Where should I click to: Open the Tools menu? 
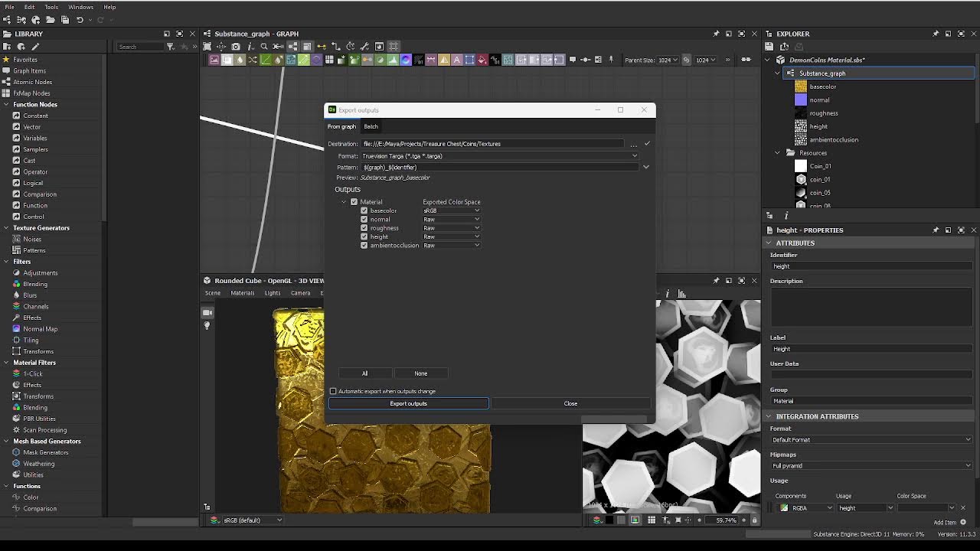[x=51, y=7]
